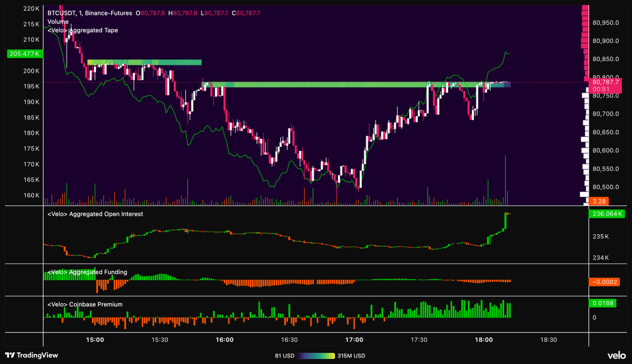Screen dimensions: 632x364
Task: Click the TradingView logo
Action: click(31, 355)
